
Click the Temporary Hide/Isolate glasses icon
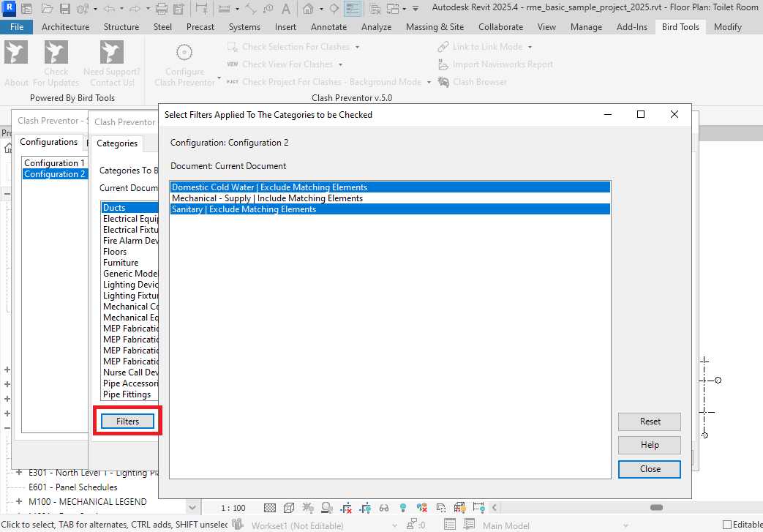[384, 508]
